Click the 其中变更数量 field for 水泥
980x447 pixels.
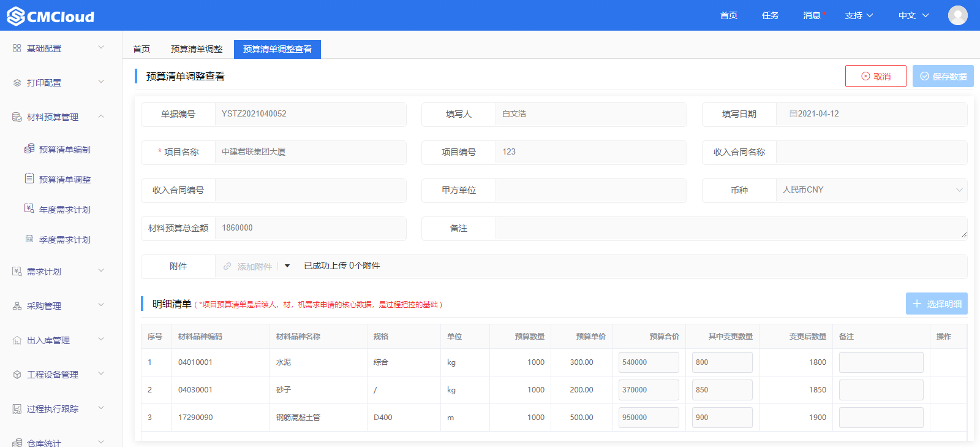pyautogui.click(x=722, y=362)
